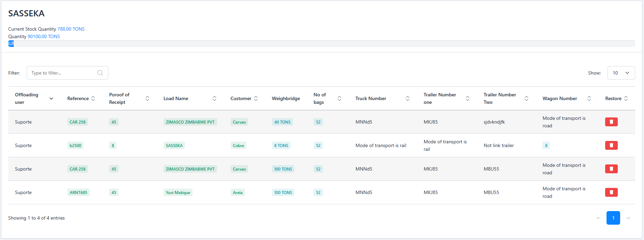Image resolution: width=644 pixels, height=240 pixels.
Task: Click the Weighbridge column header
Action: pyautogui.click(x=286, y=98)
